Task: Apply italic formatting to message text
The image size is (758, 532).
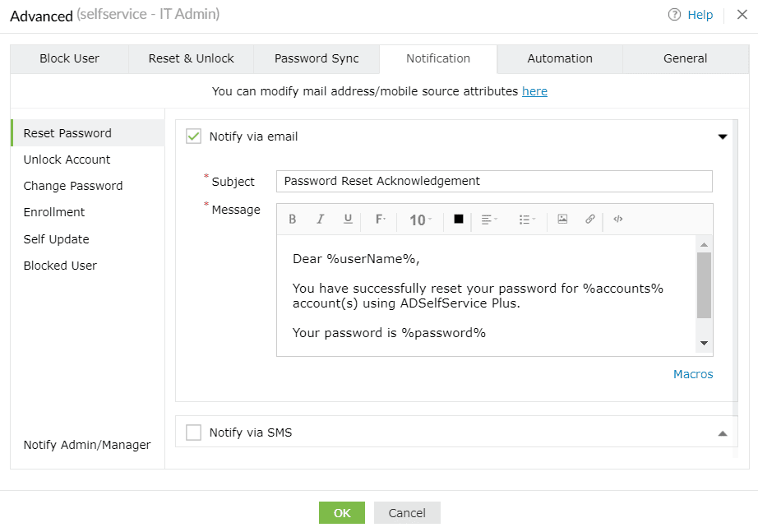Action: [x=321, y=220]
